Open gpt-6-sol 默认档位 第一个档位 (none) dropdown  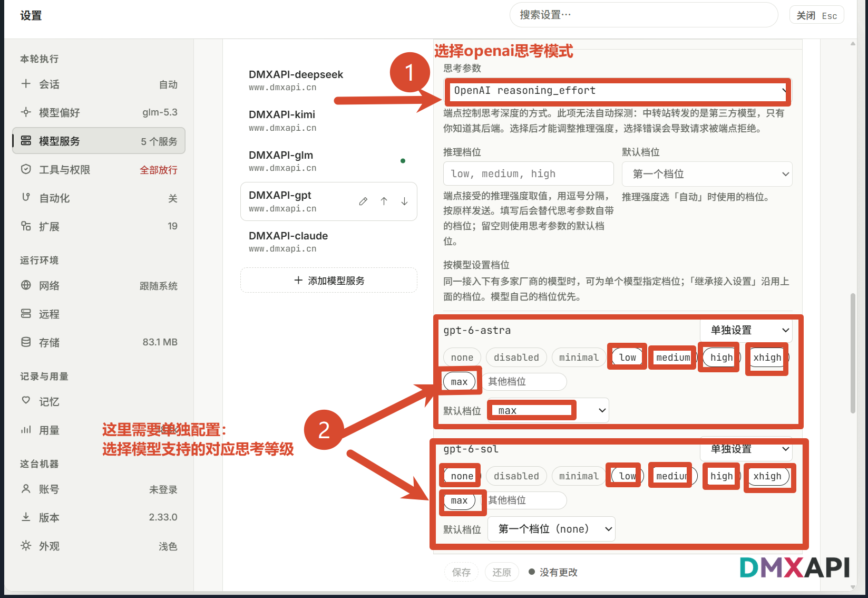click(x=551, y=529)
